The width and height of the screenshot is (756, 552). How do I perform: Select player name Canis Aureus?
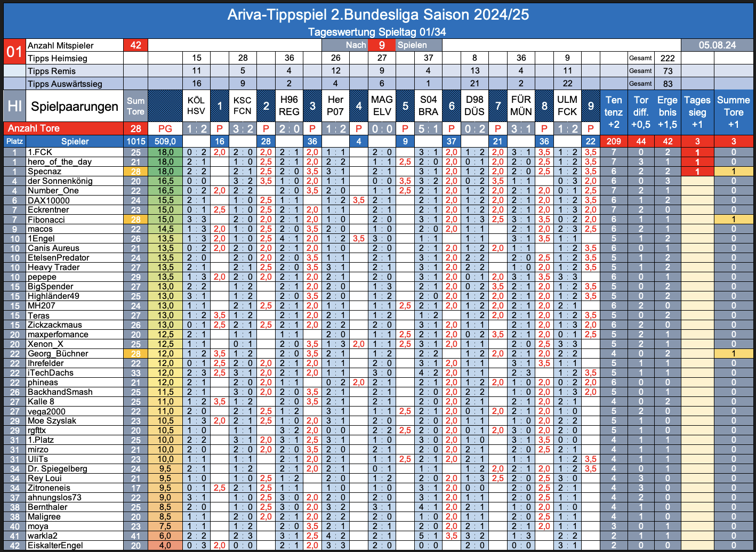click(x=53, y=248)
